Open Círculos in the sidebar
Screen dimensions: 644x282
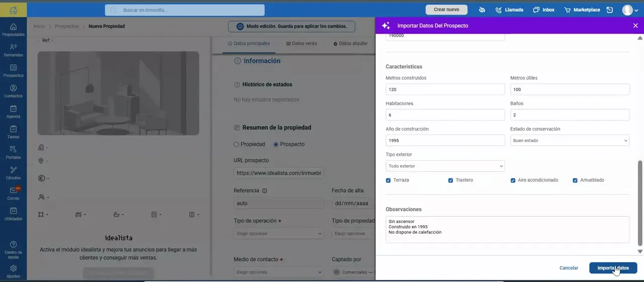point(13,173)
